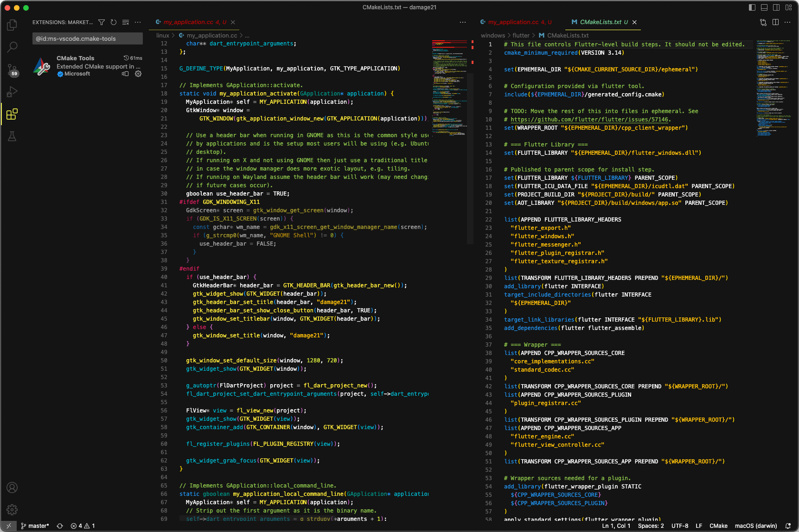799x532 pixels.
Task: Close left my_application.cc tab
Action: [x=233, y=22]
